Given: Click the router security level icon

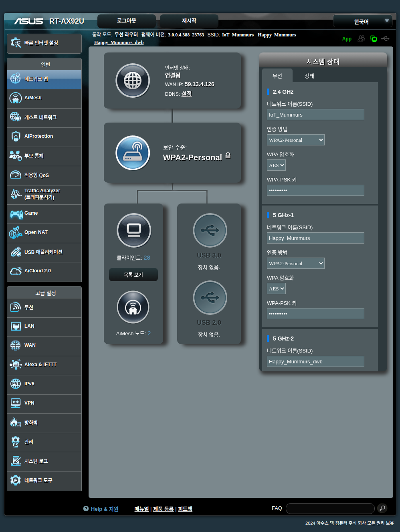Looking at the screenshot, I should click(x=133, y=153).
